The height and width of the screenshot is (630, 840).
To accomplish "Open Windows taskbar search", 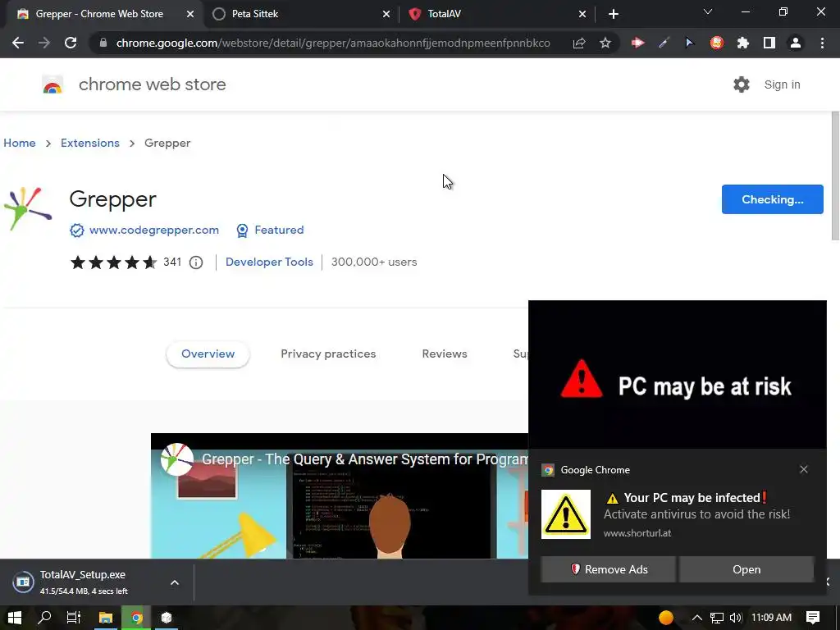I will pyautogui.click(x=44, y=618).
